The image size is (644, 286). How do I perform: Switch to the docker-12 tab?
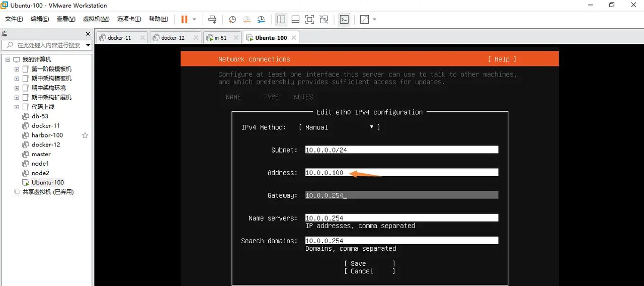[x=173, y=38]
